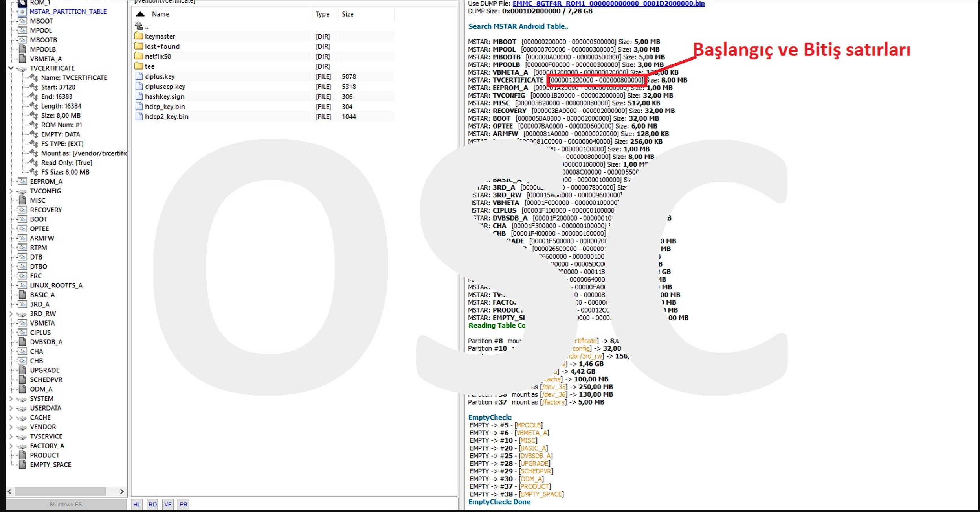This screenshot has height=512, width=980.
Task: Open the EMMC dump file link
Action: click(x=608, y=4)
